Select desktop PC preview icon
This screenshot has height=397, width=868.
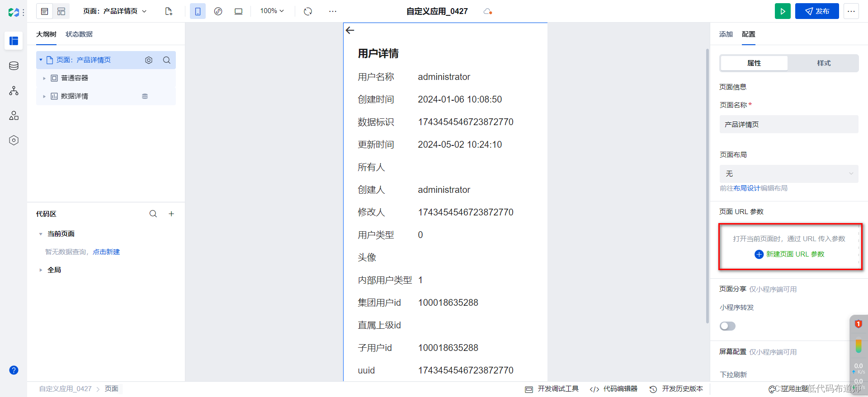[x=238, y=11]
